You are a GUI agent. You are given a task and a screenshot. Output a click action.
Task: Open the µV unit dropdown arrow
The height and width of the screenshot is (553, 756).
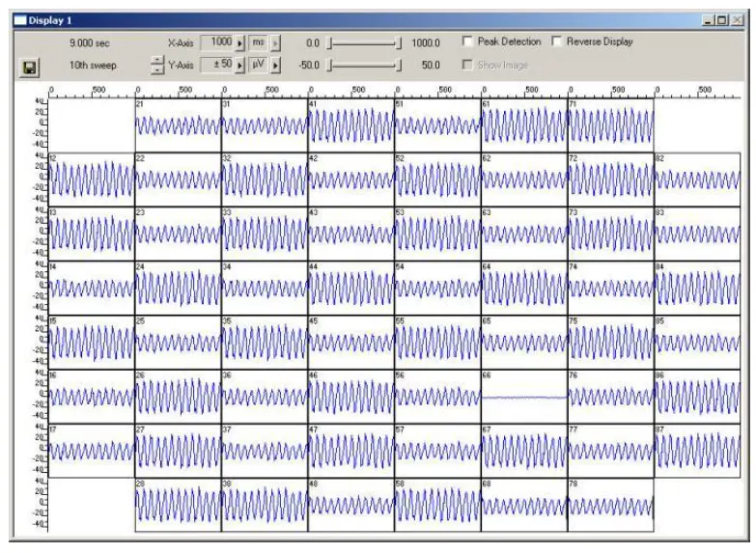tap(275, 65)
